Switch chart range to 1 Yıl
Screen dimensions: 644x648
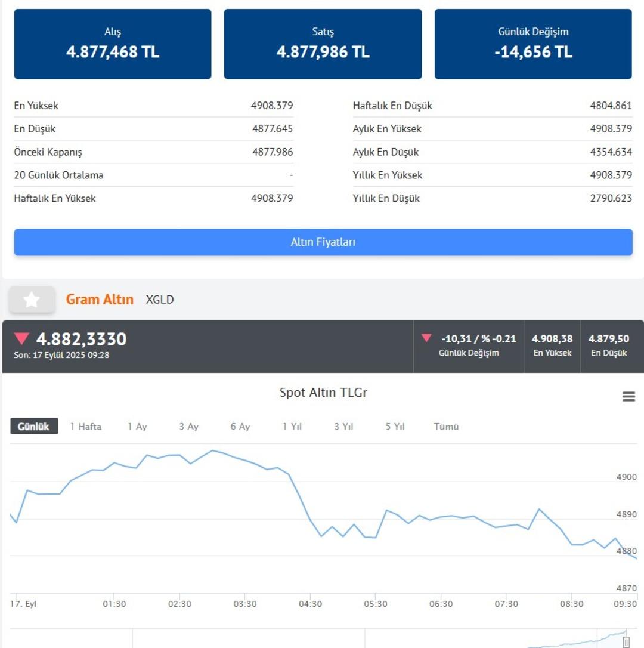pyautogui.click(x=292, y=427)
